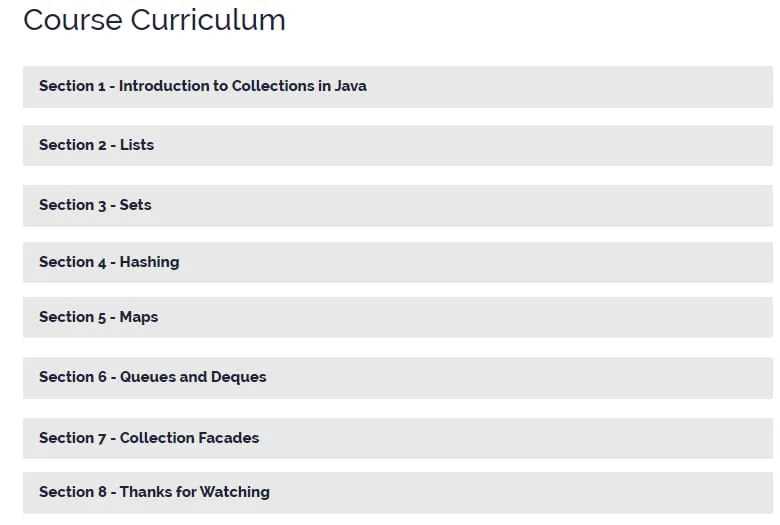Image resolution: width=780 pixels, height=525 pixels.
Task: Open the Section 3 Sets panel
Action: coord(397,206)
